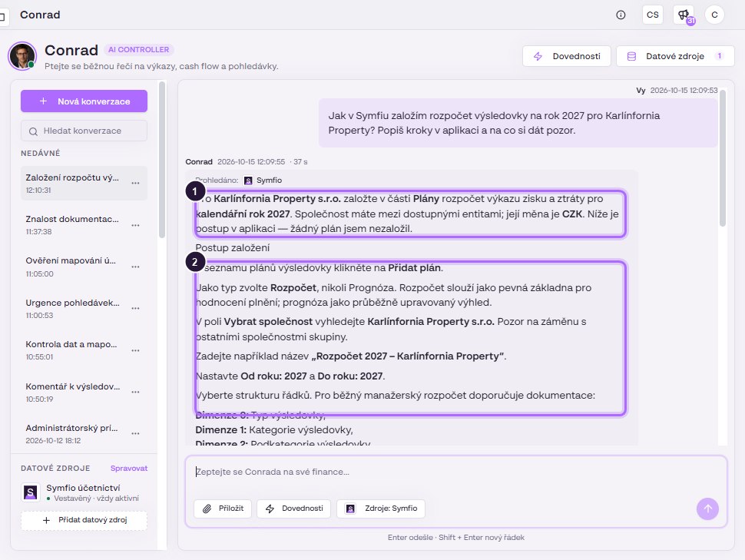Click the Symfio účetnictví logo icon
The image size is (745, 560).
pos(31,492)
